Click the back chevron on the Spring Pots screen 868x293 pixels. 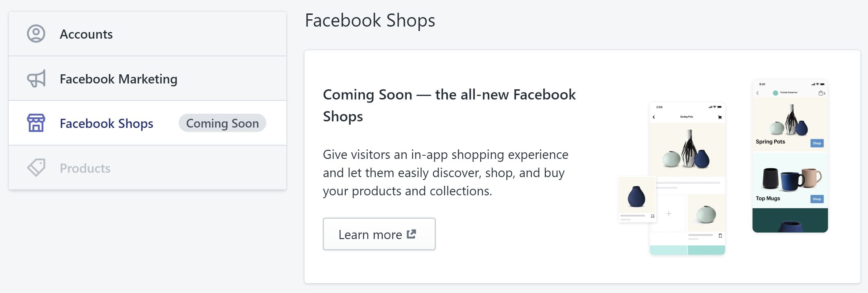pyautogui.click(x=654, y=117)
